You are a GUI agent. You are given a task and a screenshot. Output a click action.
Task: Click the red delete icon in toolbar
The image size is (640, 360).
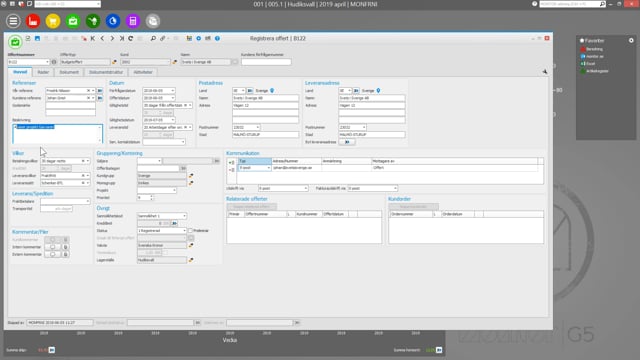pos(84,38)
